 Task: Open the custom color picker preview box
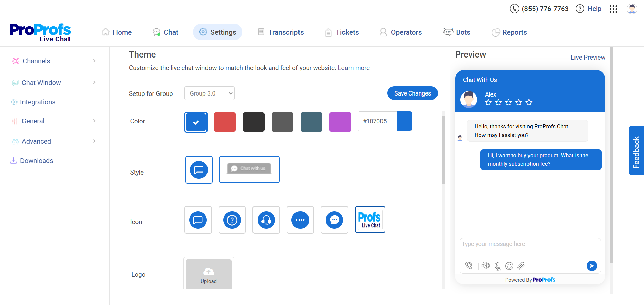click(x=404, y=121)
